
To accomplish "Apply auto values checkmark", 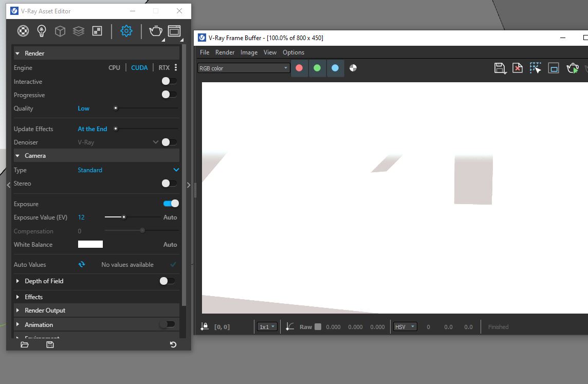I will click(x=173, y=264).
